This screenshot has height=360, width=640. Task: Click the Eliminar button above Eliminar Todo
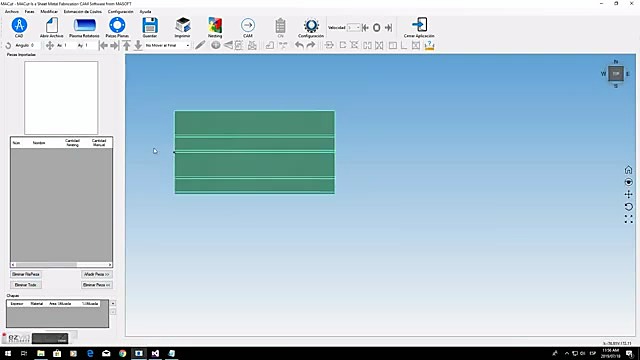[26, 274]
